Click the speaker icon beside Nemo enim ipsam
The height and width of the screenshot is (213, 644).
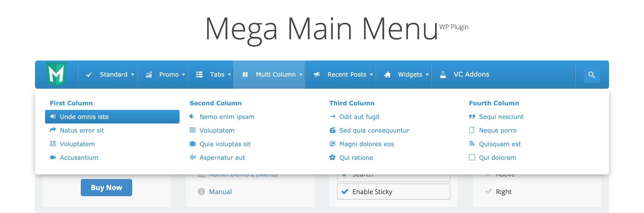coord(192,117)
